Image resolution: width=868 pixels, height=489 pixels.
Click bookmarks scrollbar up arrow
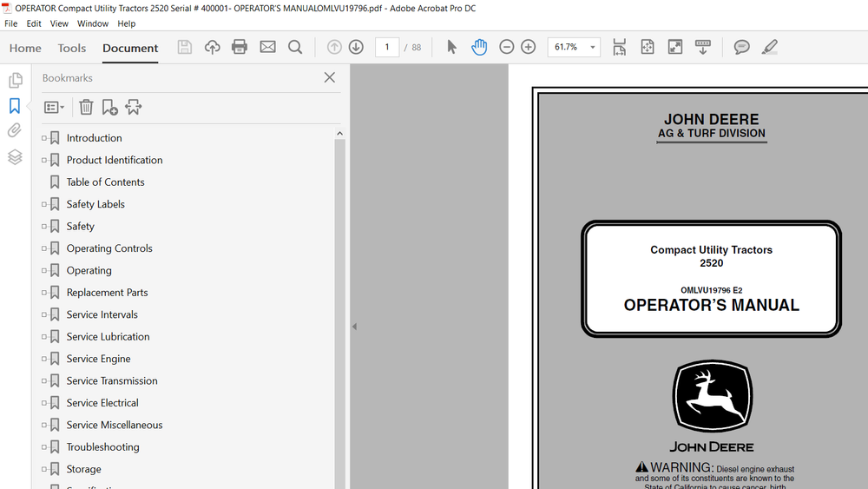340,134
